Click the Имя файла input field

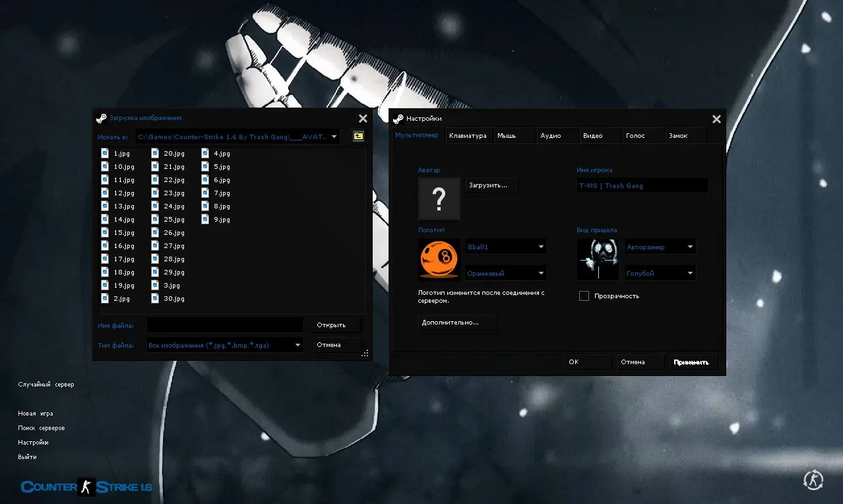[x=225, y=325]
